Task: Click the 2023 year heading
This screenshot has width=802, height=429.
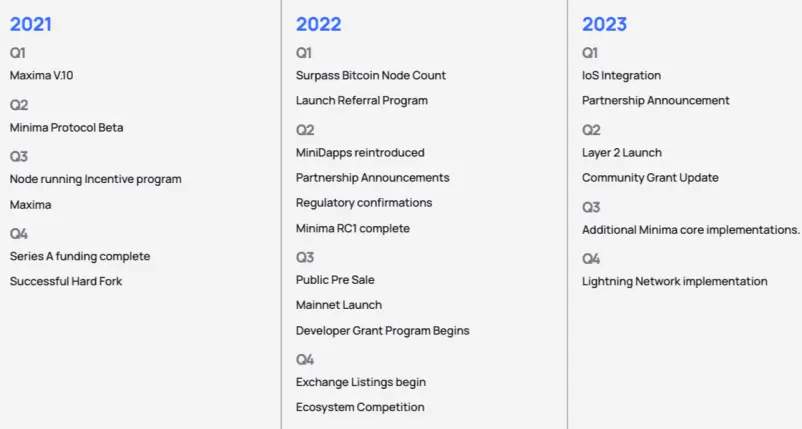Action: (x=604, y=24)
